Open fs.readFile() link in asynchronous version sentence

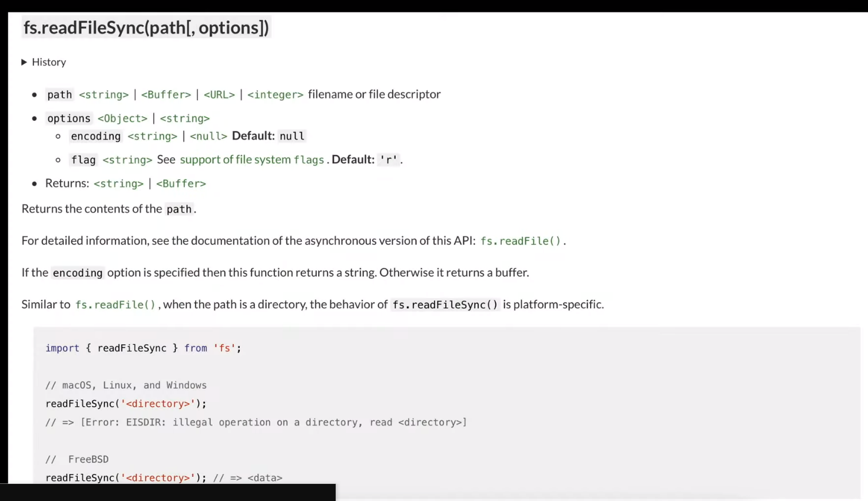pos(521,240)
